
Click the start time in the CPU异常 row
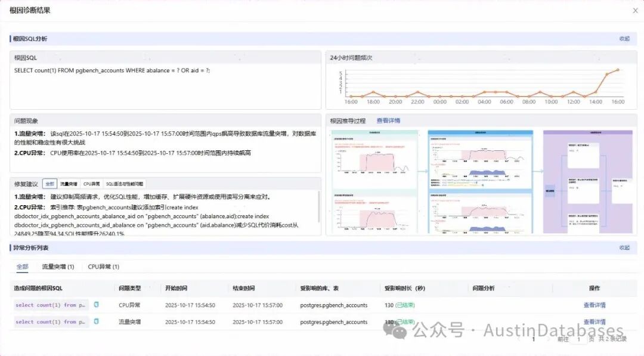coord(190,305)
